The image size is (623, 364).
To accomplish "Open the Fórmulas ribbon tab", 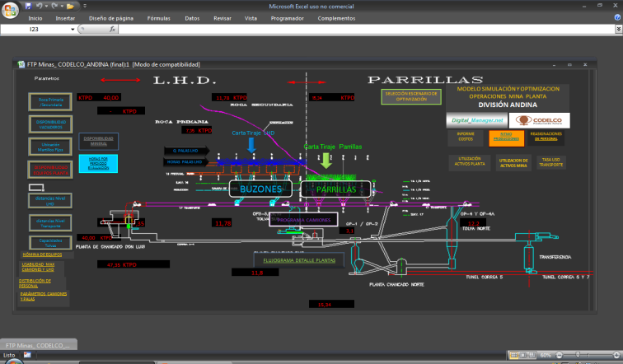I will [158, 18].
